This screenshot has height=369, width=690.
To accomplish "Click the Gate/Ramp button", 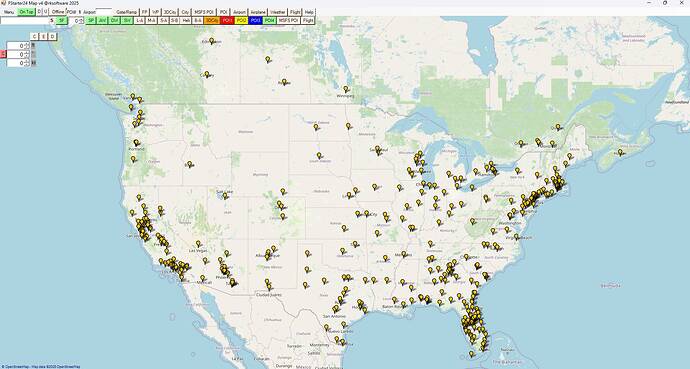I will tap(126, 12).
